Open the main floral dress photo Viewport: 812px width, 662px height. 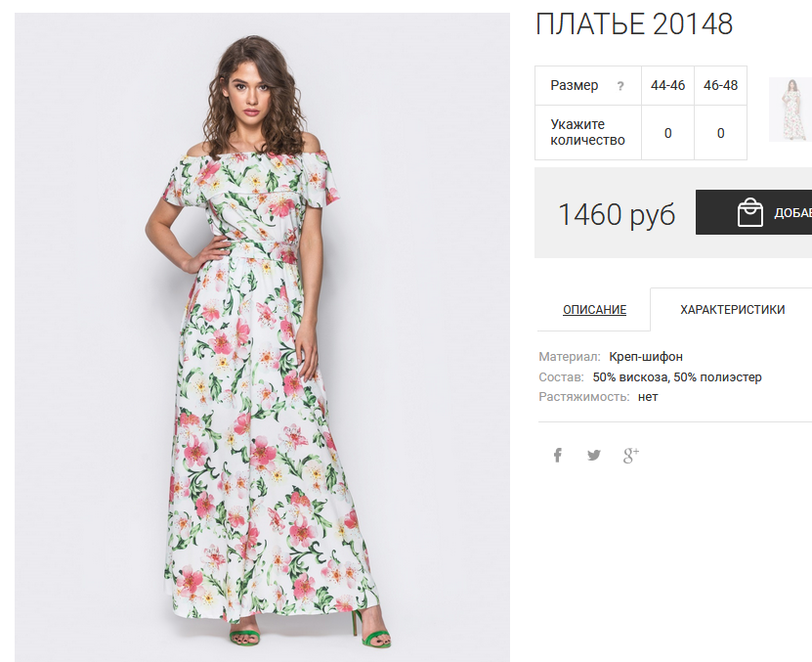tap(262, 337)
